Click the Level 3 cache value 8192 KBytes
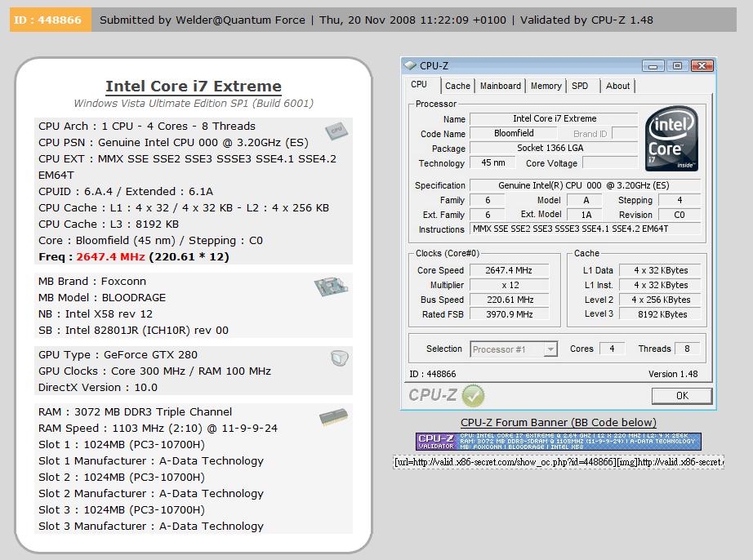 [x=660, y=314]
